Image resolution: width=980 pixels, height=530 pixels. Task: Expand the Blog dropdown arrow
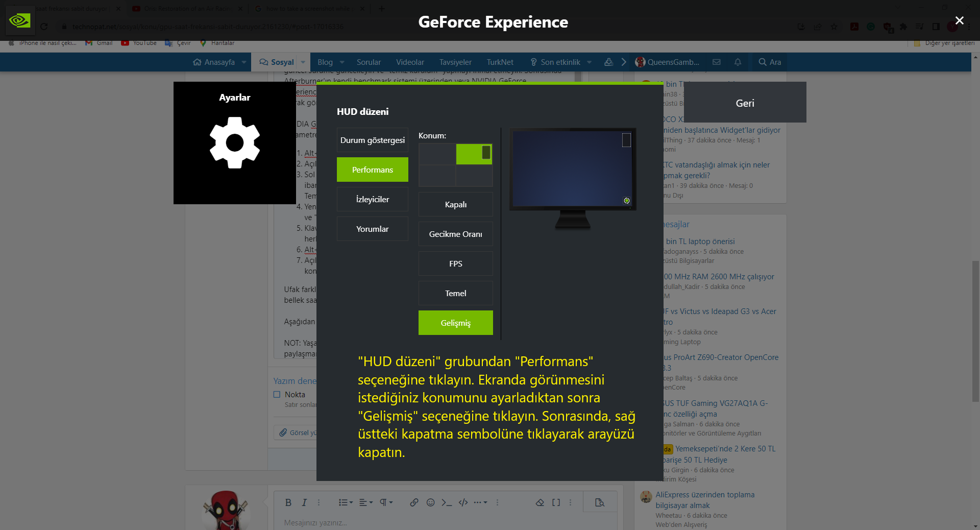342,62
